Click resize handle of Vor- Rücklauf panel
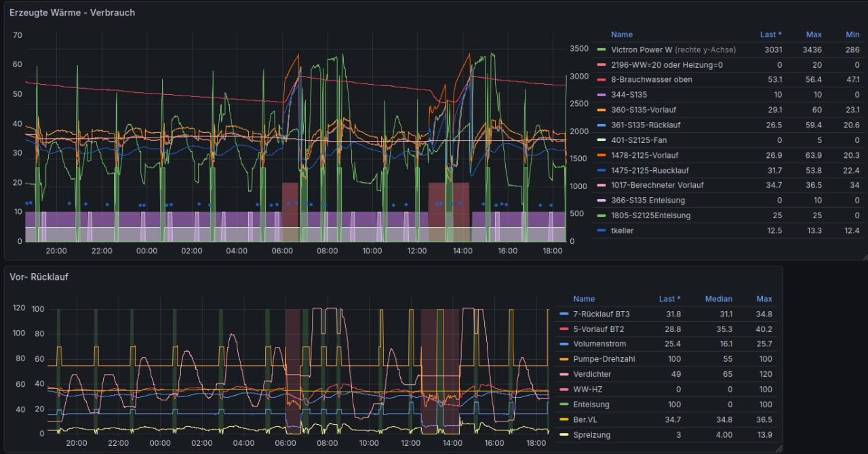The image size is (868, 454). (x=779, y=449)
